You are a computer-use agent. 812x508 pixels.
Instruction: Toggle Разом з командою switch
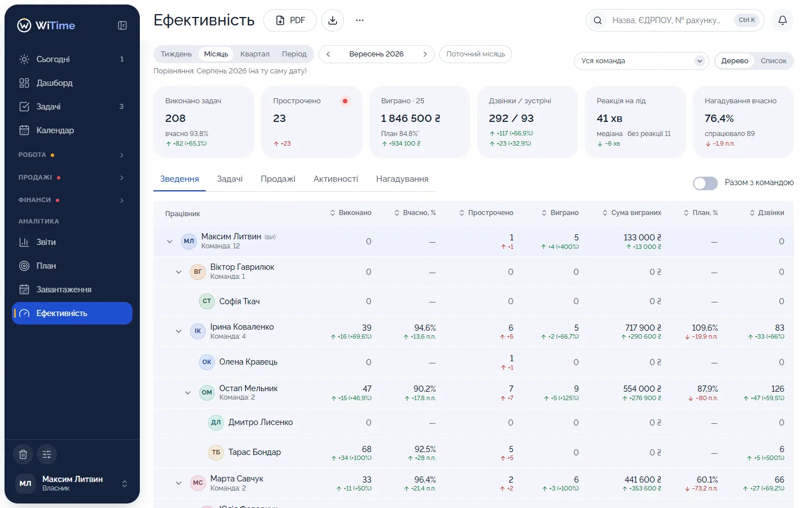(705, 183)
